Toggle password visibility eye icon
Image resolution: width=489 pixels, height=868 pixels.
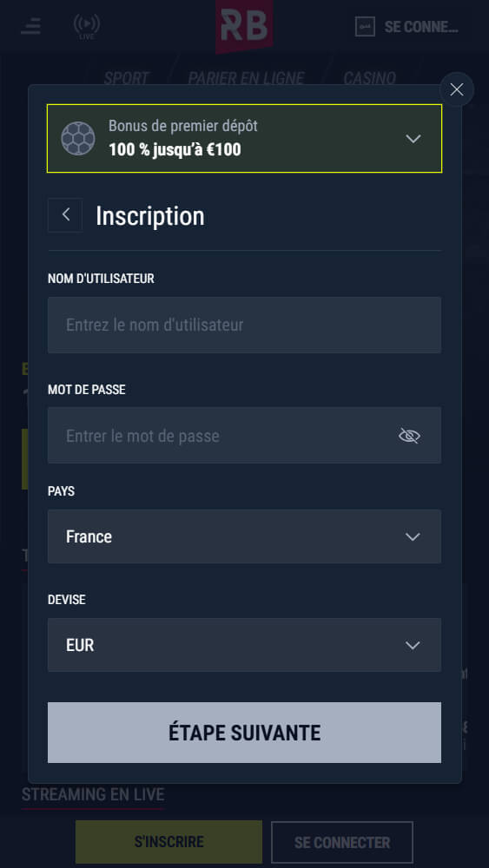pos(409,436)
